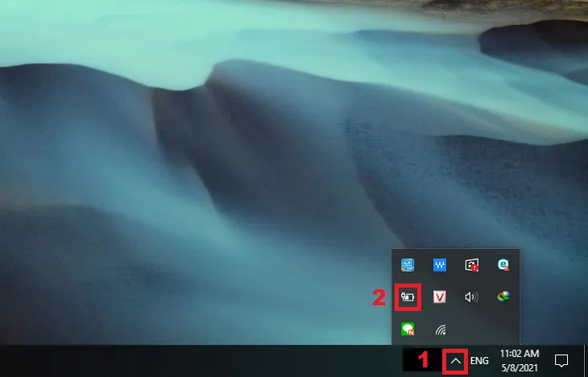Click the Show desktop sliver at taskbar end
588x377 pixels.
pos(586,361)
